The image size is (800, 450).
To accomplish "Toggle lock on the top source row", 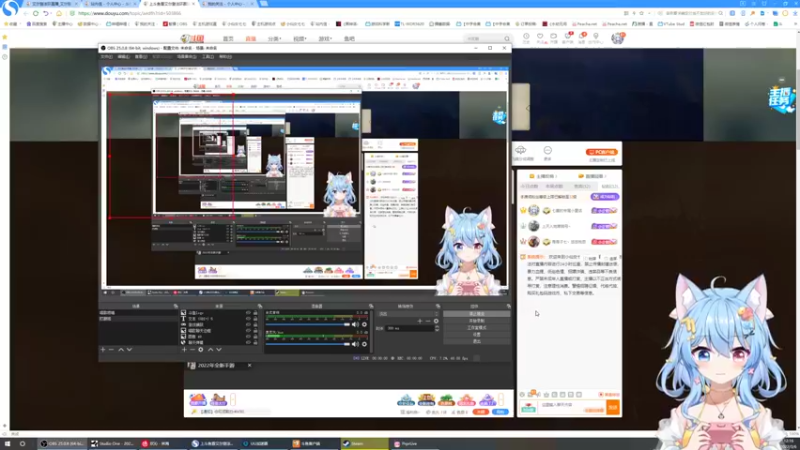I will pos(256,313).
